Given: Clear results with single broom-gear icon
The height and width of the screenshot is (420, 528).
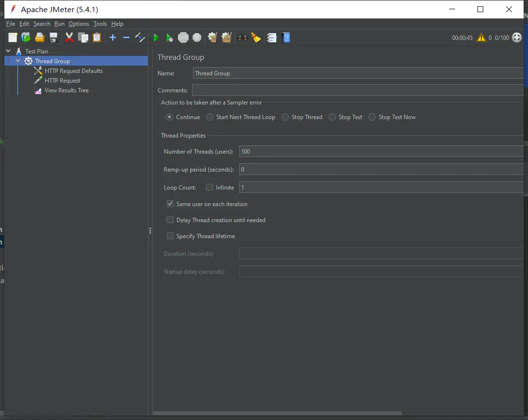Looking at the screenshot, I should point(212,37).
